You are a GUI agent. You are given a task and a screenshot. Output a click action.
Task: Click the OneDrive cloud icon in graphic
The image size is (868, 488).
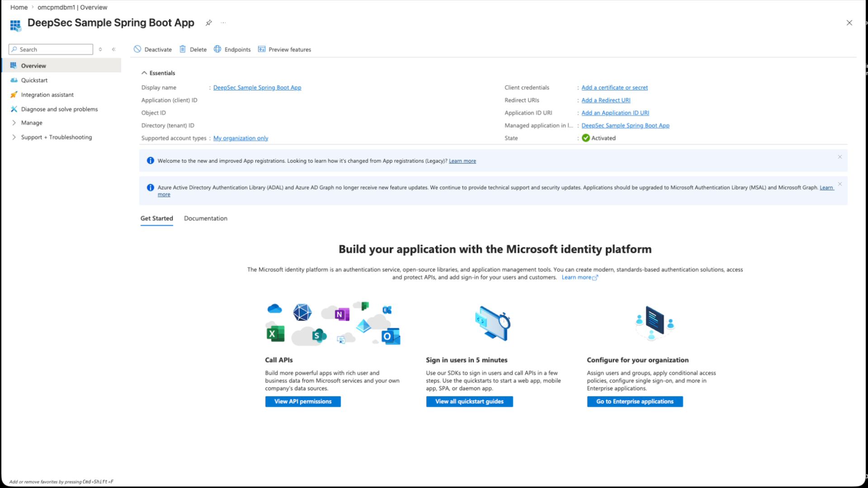tap(274, 309)
